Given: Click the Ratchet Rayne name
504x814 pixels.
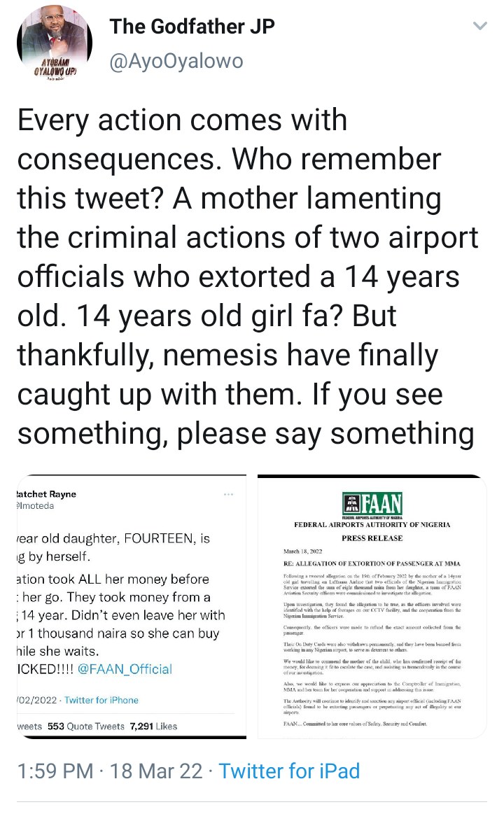Looking at the screenshot, I should pos(46,494).
